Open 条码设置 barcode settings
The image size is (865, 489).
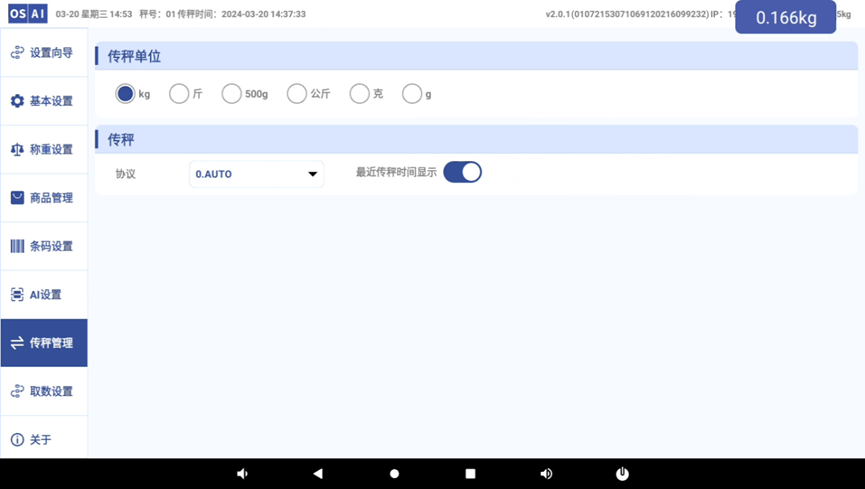click(x=43, y=246)
